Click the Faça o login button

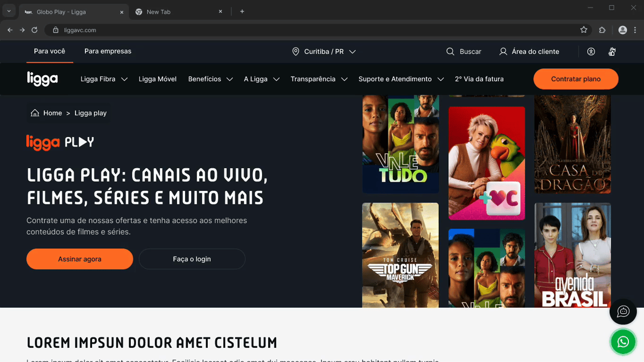point(192,259)
